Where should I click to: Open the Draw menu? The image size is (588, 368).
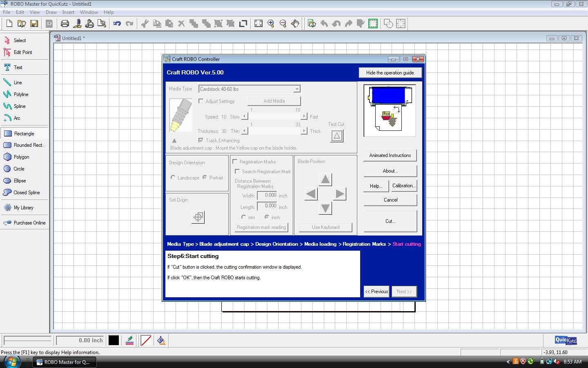click(x=51, y=12)
